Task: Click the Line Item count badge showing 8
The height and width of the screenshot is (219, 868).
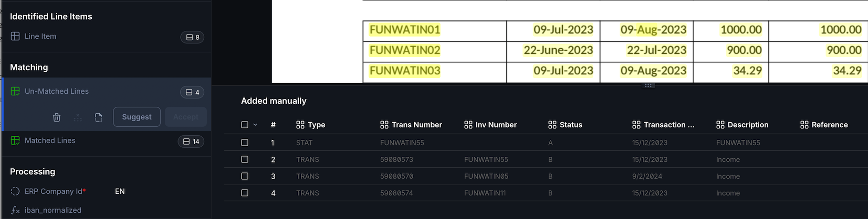Action: 192,37
